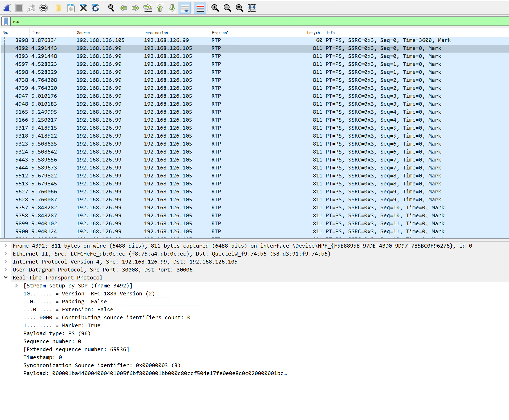
Task: Open the display filter bookmarks menu
Action: (6, 21)
